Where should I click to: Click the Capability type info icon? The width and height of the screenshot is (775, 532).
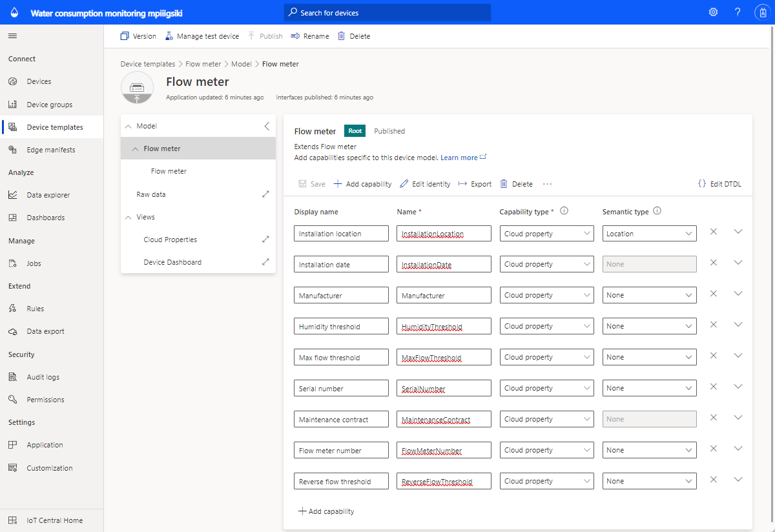pyautogui.click(x=564, y=211)
